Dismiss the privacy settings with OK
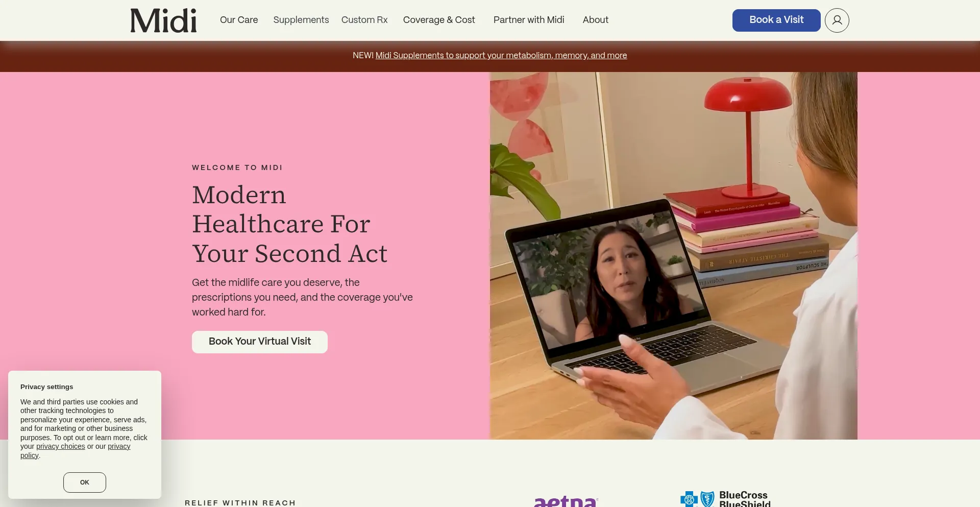 [85, 482]
